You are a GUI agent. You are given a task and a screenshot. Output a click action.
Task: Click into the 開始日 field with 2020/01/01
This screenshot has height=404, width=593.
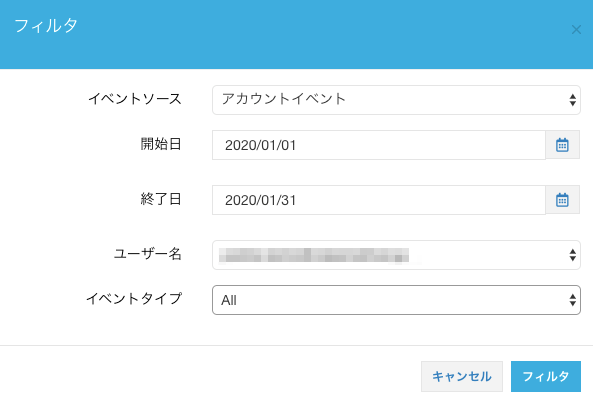click(379, 145)
